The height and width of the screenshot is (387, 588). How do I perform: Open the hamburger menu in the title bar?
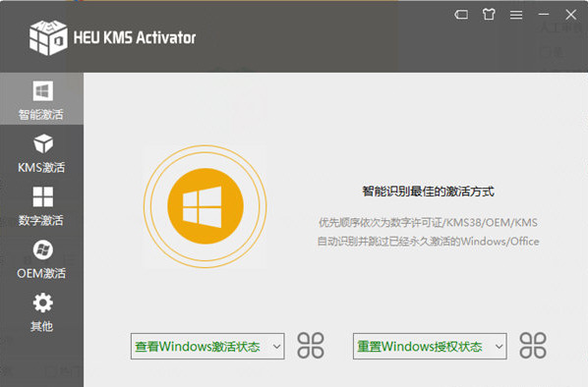[x=516, y=15]
